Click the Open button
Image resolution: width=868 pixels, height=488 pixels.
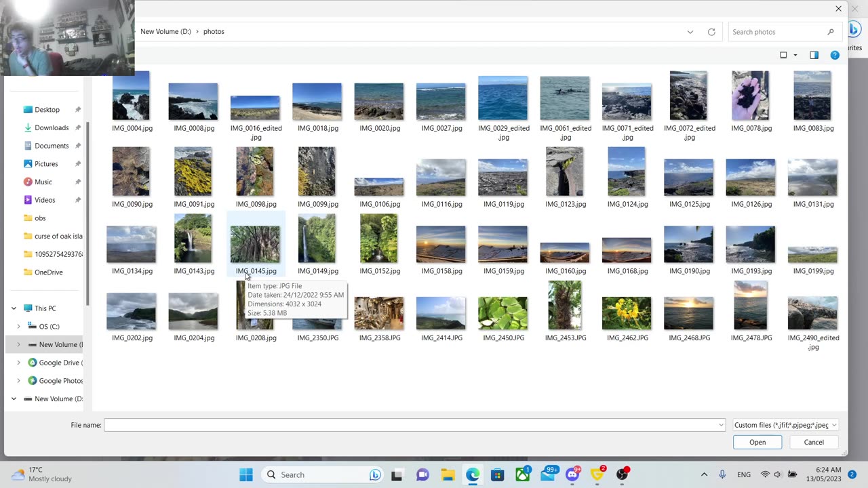[757, 442]
